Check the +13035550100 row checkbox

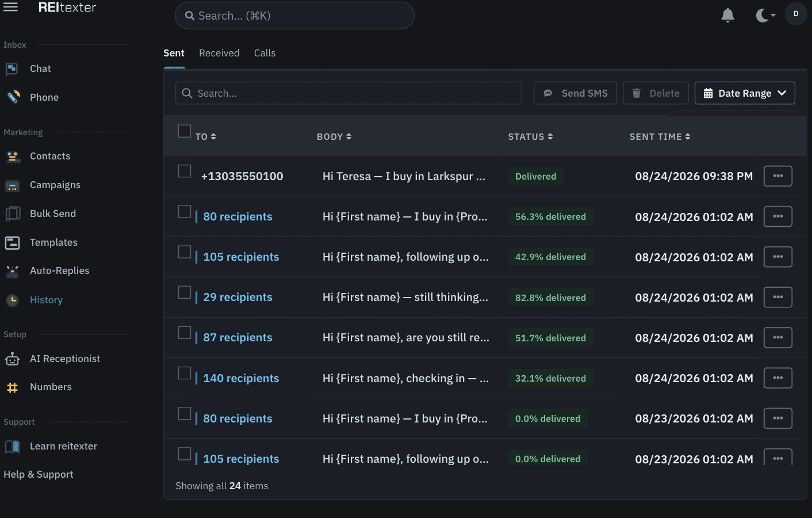[185, 172]
